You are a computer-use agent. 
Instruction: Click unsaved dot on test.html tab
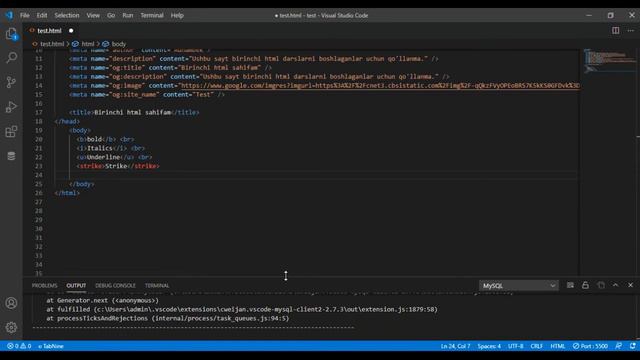pos(71,31)
